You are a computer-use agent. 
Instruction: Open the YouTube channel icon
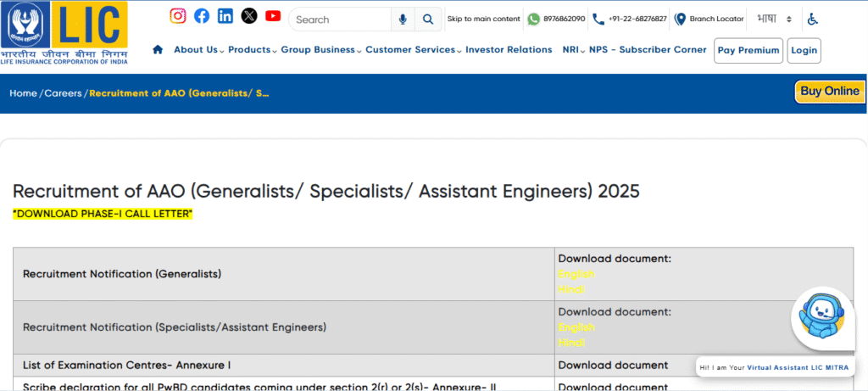pyautogui.click(x=273, y=16)
